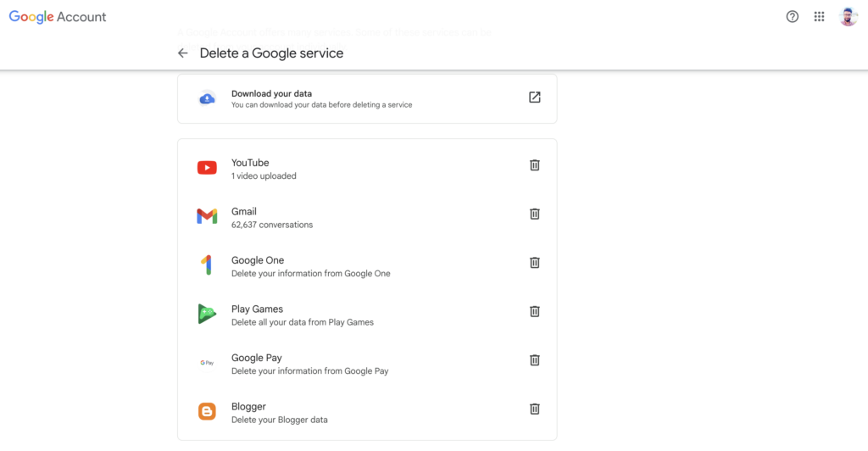Image resolution: width=868 pixels, height=451 pixels.
Task: Delete Google One using its trash icon
Action: [534, 262]
